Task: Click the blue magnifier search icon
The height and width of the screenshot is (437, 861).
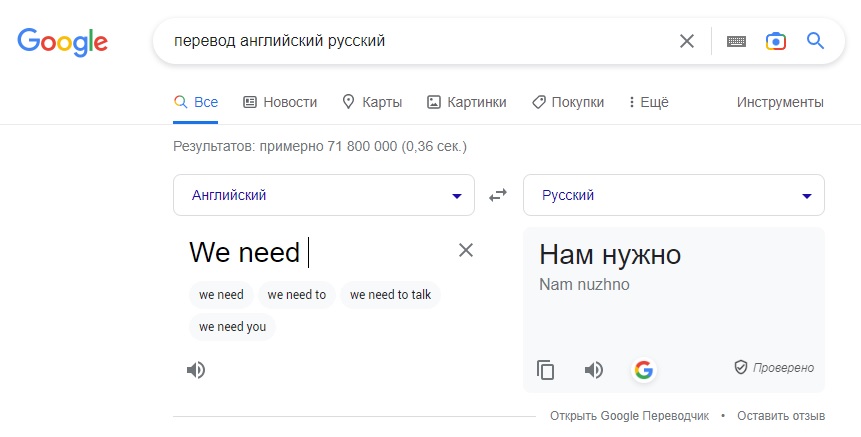Action: [815, 41]
